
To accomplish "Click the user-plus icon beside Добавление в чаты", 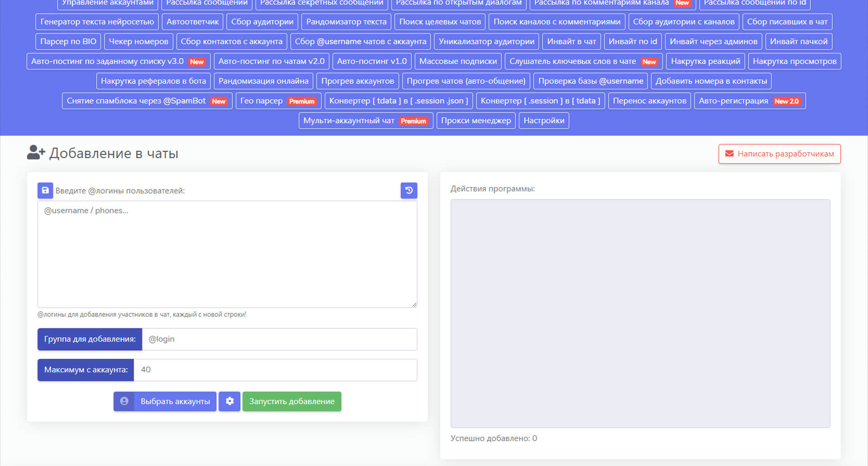I will point(36,153).
